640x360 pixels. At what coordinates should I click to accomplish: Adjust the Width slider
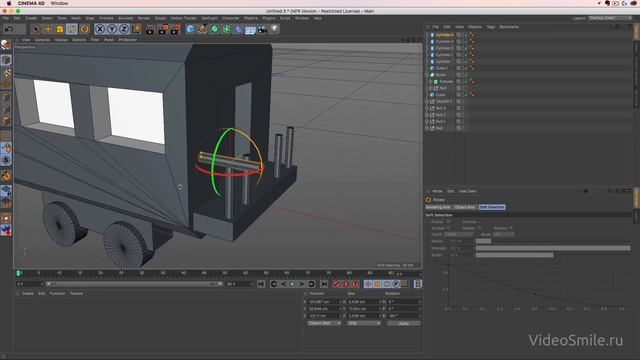(x=553, y=255)
